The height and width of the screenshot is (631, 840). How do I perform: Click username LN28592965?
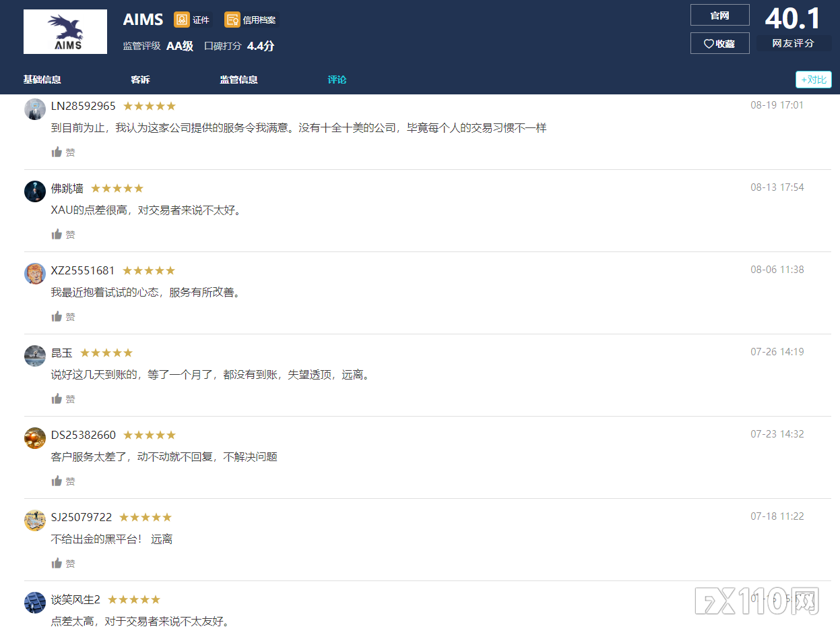(x=84, y=107)
